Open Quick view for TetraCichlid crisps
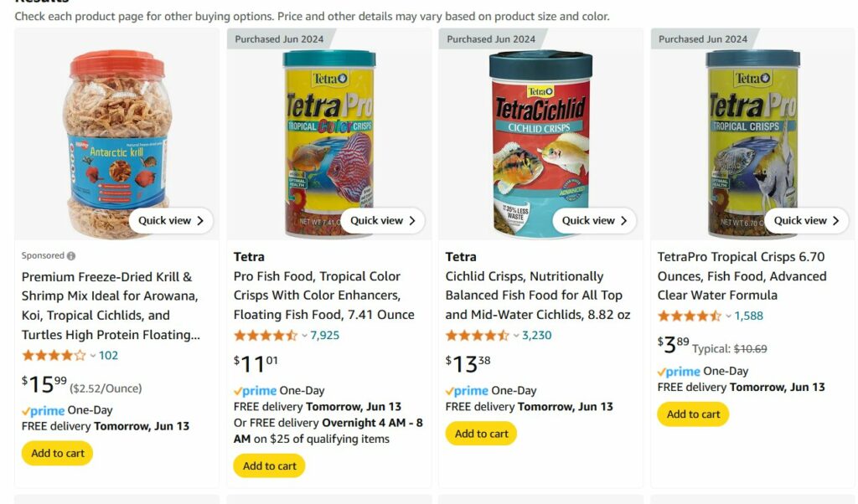The height and width of the screenshot is (504, 858). coord(595,221)
